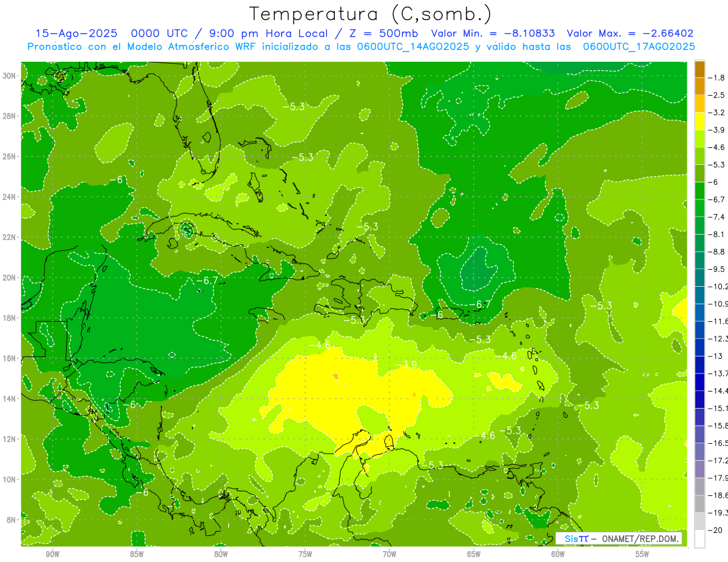The width and height of the screenshot is (728, 562).
Task: Select the "Valor Min. = -8.10833" text
Action: pos(493,33)
